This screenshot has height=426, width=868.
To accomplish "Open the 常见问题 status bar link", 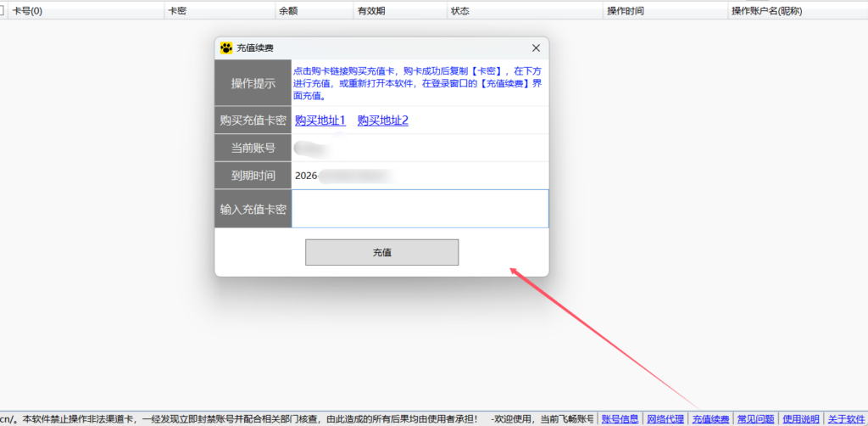I will tap(755, 419).
